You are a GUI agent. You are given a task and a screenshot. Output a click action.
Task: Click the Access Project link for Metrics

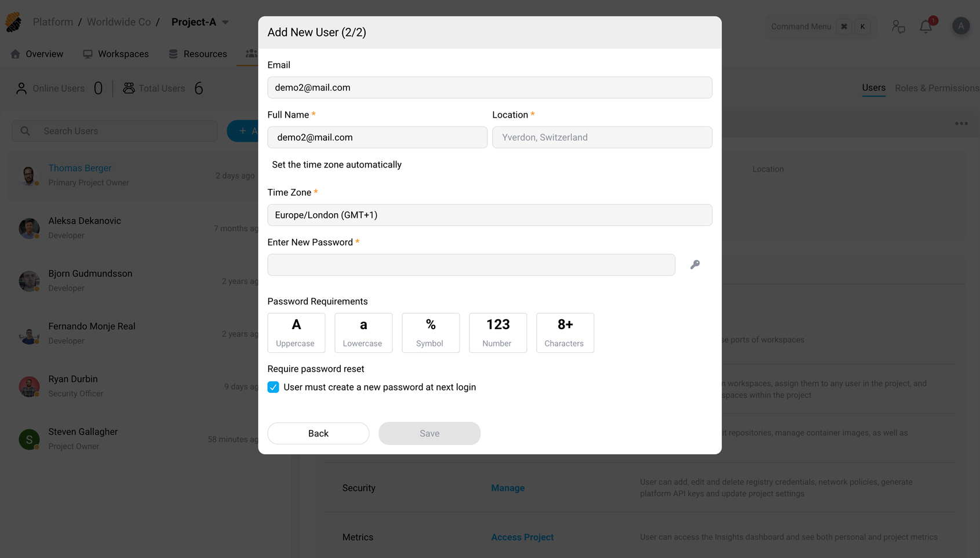click(522, 537)
